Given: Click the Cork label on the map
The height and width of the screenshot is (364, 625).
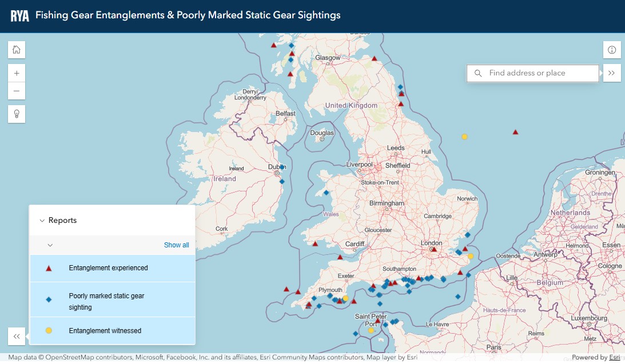Looking at the screenshot, I should 222,229.
